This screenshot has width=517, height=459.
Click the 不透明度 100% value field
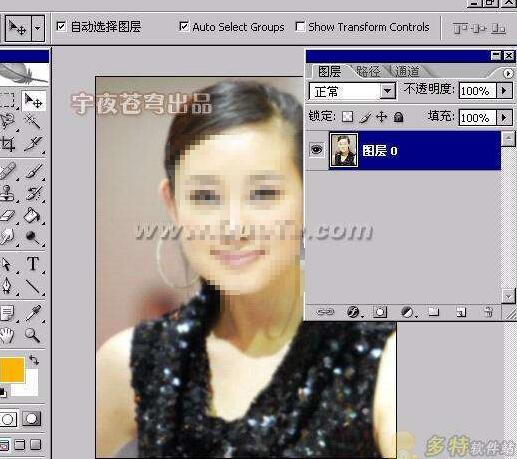[x=477, y=91]
